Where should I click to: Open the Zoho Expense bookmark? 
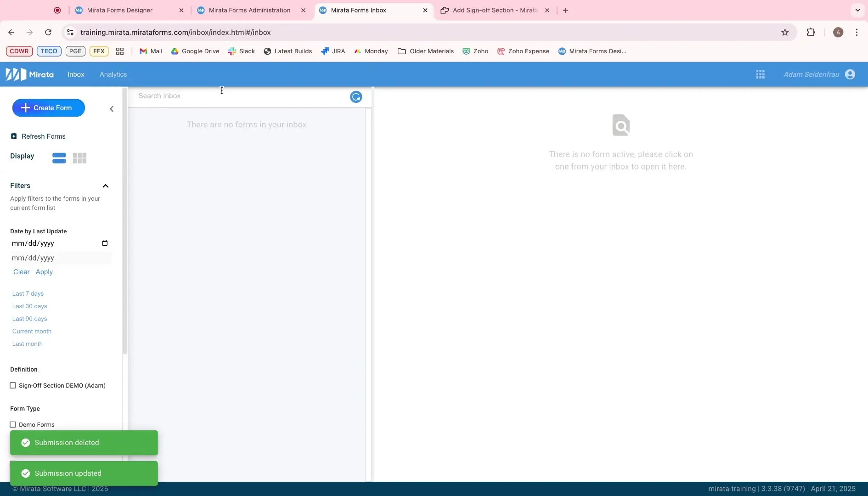[x=524, y=51]
